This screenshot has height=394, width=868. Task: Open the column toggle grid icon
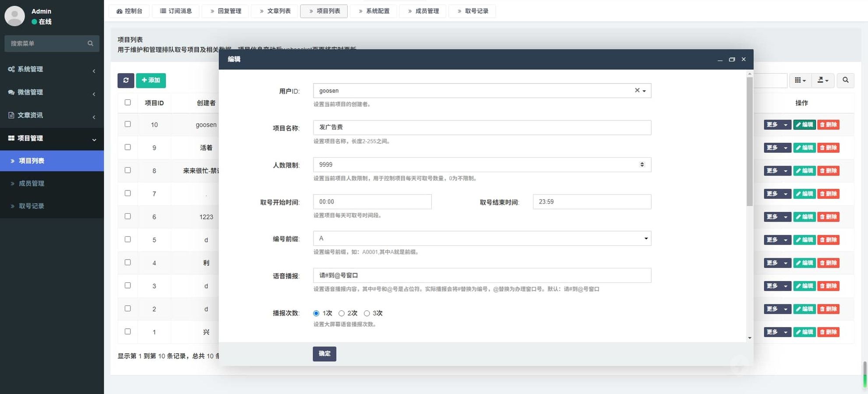[800, 80]
